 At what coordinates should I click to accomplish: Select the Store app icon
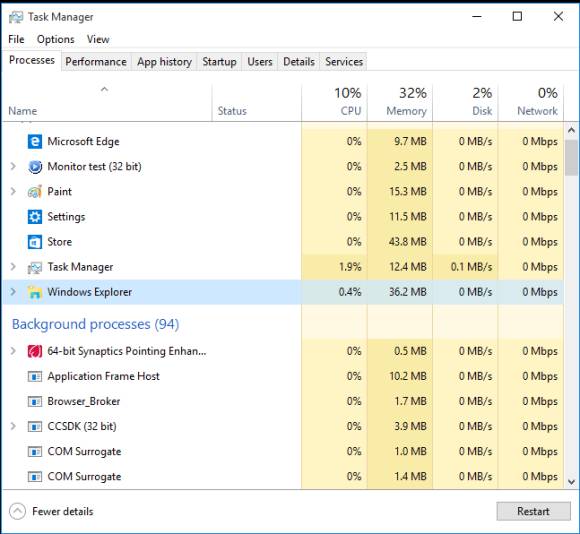35,242
